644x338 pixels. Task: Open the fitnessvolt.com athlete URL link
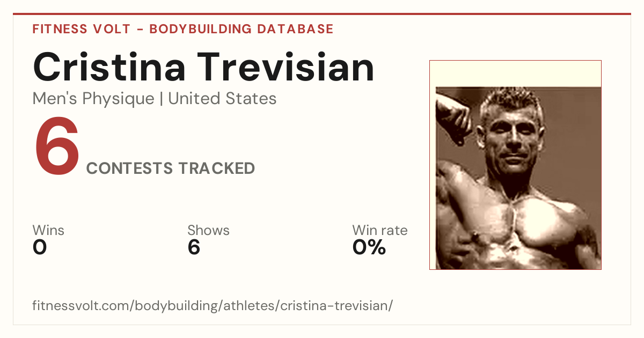(213, 306)
